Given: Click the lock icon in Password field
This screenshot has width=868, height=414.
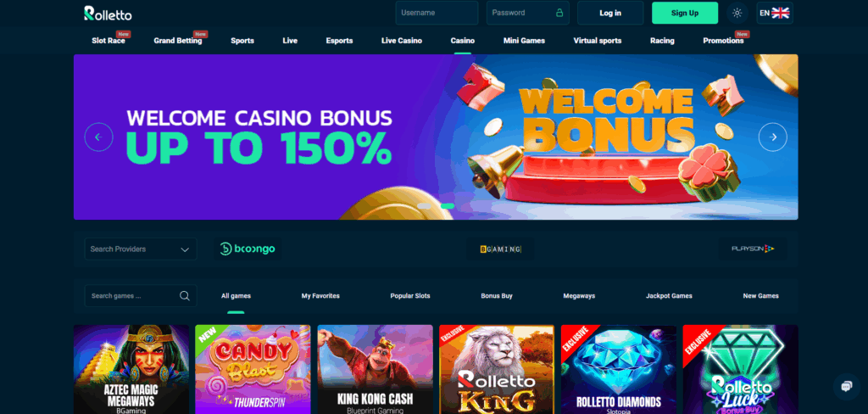Looking at the screenshot, I should coord(559,13).
